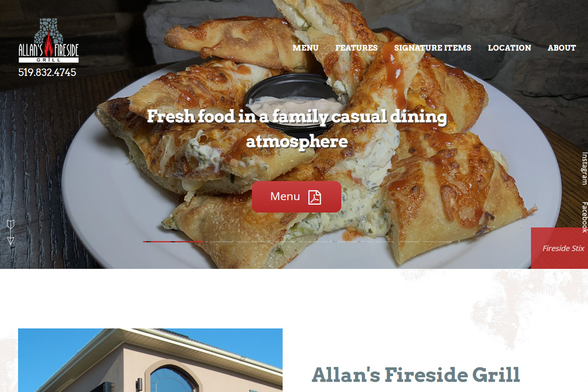Go to FEATURES in top navigation
Viewport: 588px width, 392px height.
[356, 48]
